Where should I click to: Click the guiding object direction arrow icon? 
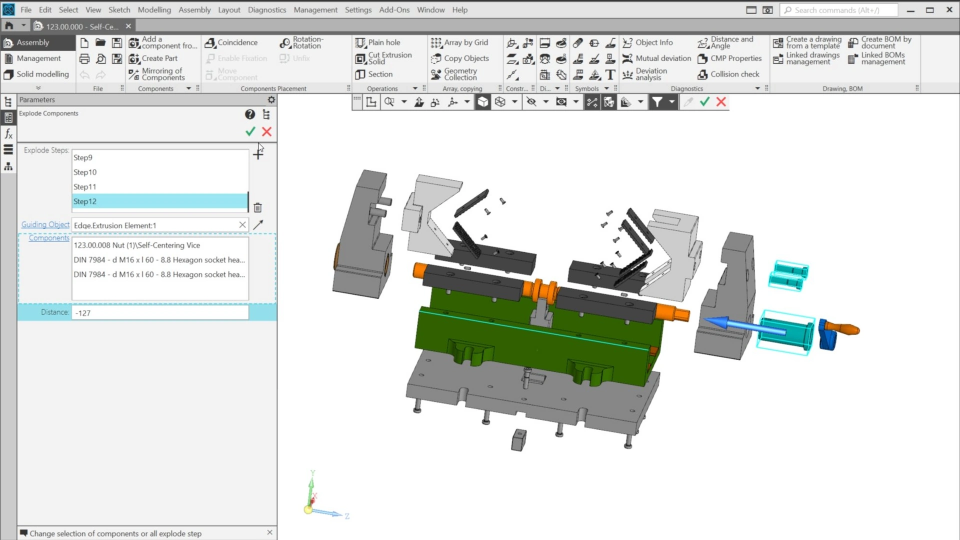(258, 225)
